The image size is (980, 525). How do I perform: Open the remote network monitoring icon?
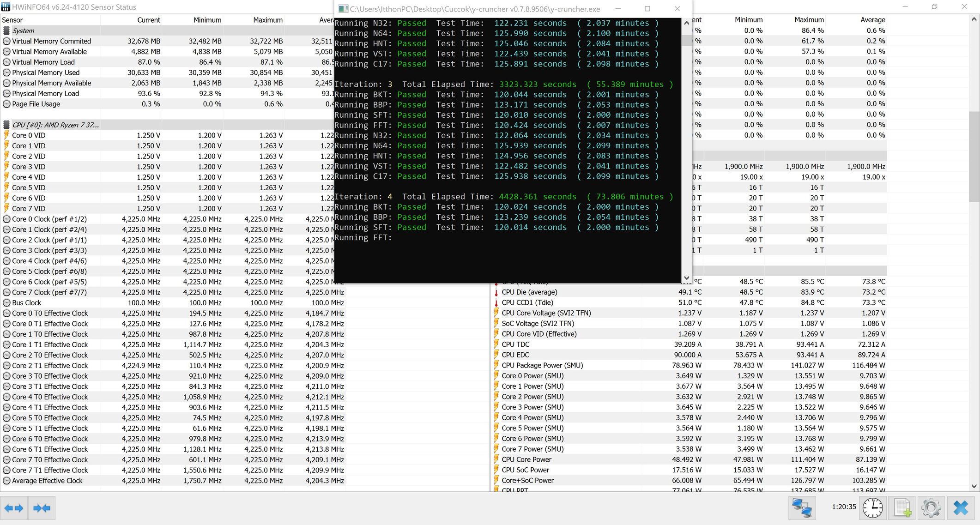click(x=802, y=508)
